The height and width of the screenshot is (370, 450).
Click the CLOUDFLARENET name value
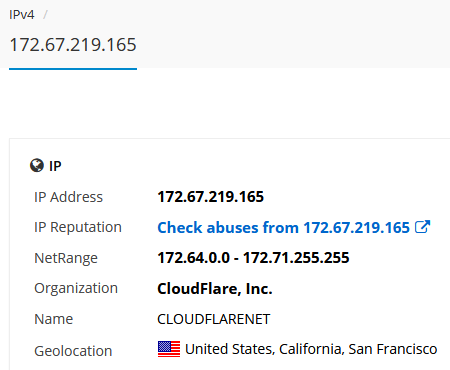click(x=214, y=319)
